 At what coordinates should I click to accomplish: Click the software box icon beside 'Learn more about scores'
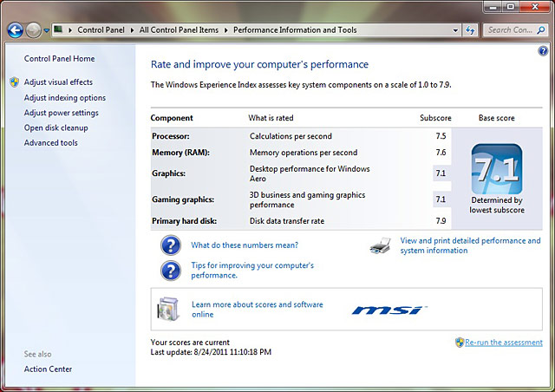(x=168, y=309)
